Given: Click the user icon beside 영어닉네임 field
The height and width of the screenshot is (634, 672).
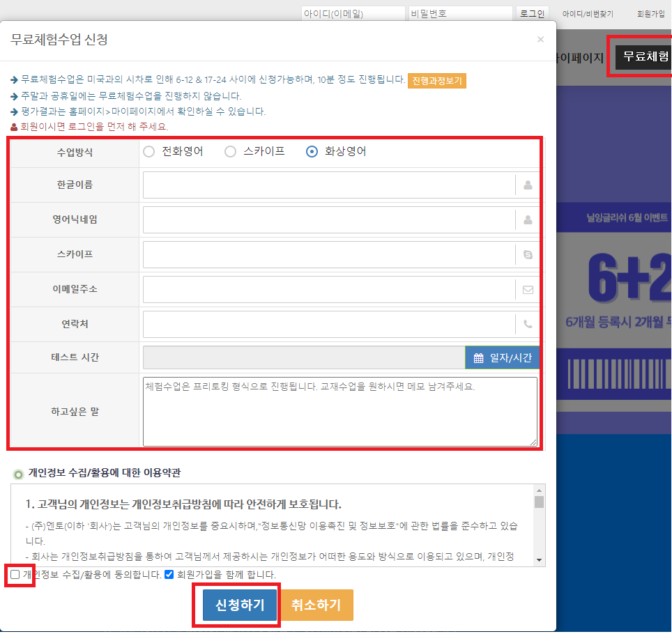Looking at the screenshot, I should coord(528,220).
